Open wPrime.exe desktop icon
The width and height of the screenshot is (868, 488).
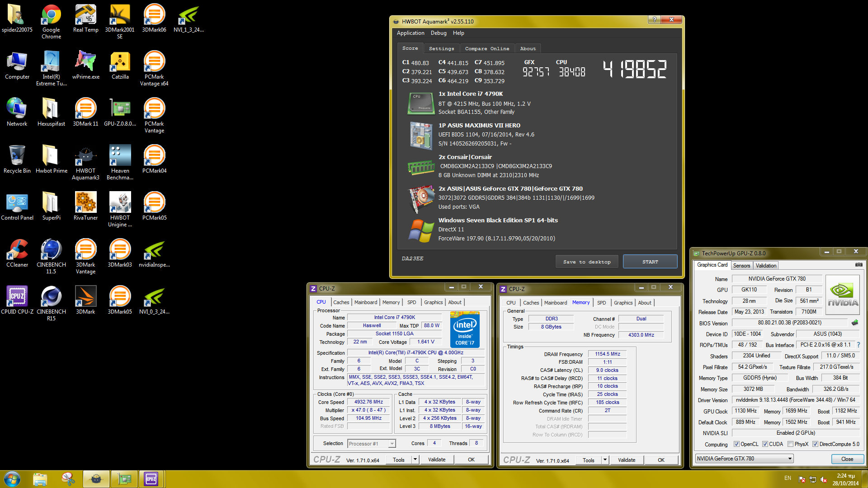[85, 65]
